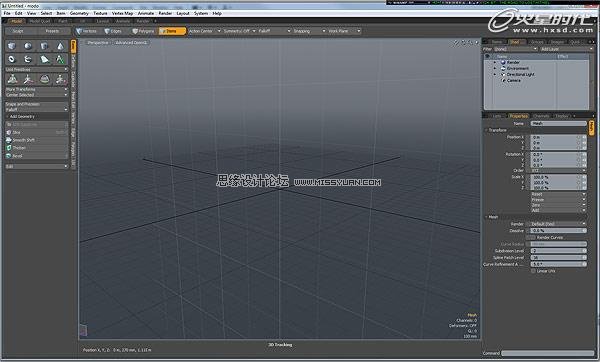Expand the Render item in tree
600x362 pixels.
pyautogui.click(x=494, y=62)
